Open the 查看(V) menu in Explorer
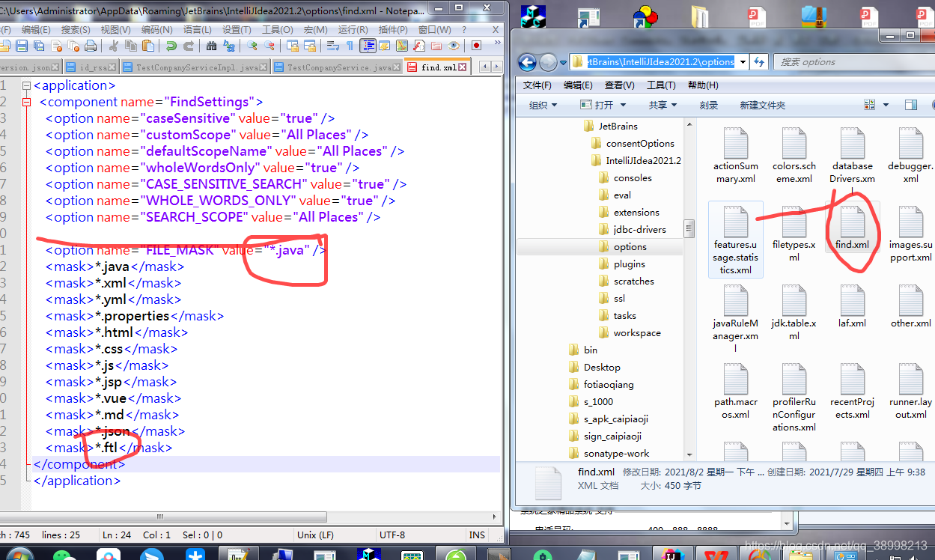 [619, 85]
